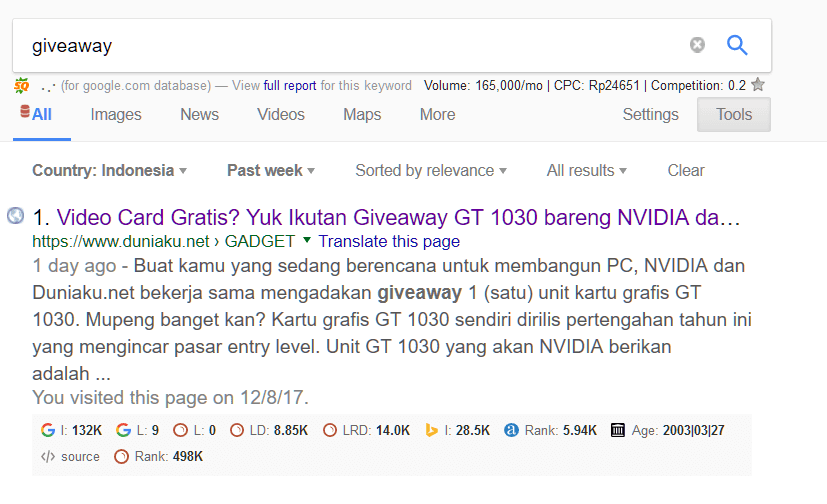Open the Video Card Gratis result title

click(x=399, y=217)
